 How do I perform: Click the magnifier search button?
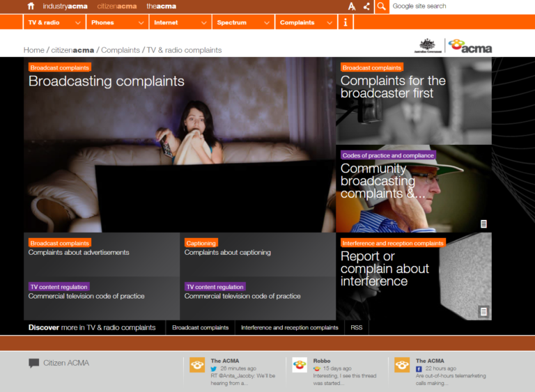[382, 6]
